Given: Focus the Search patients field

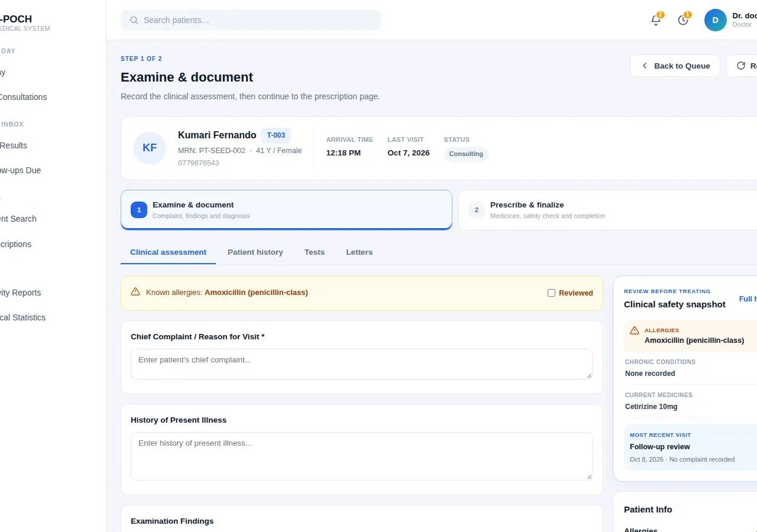Looking at the screenshot, I should [x=251, y=20].
